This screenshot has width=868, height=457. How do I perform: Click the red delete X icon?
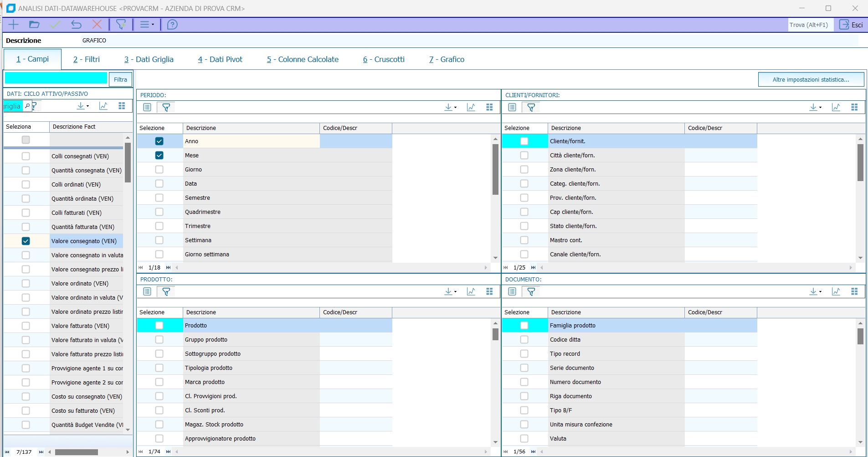pos(97,25)
